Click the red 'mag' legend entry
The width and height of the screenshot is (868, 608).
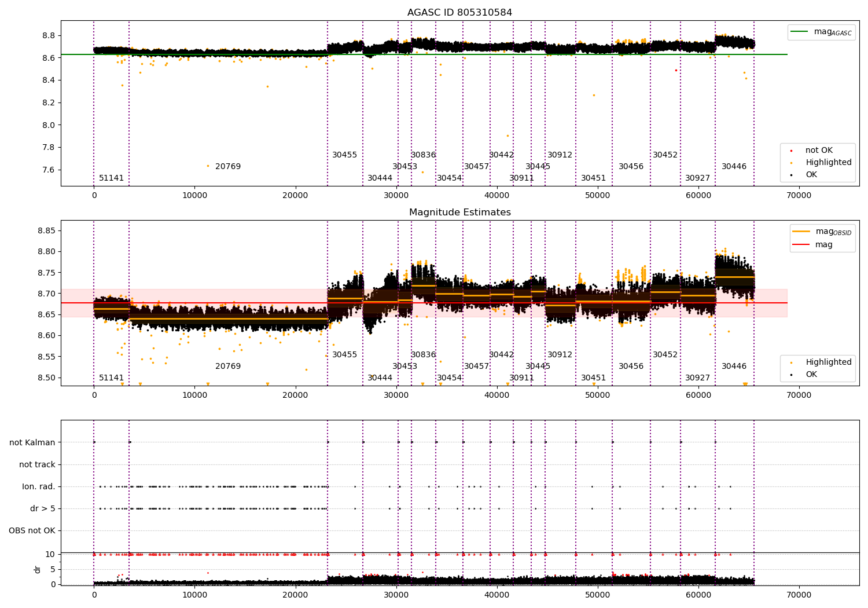[813, 245]
